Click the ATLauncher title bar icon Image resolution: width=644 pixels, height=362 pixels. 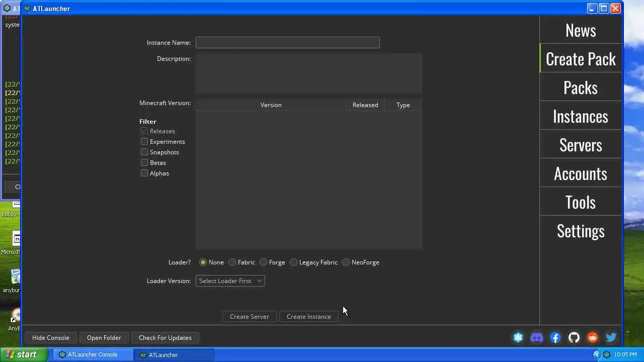27,9
